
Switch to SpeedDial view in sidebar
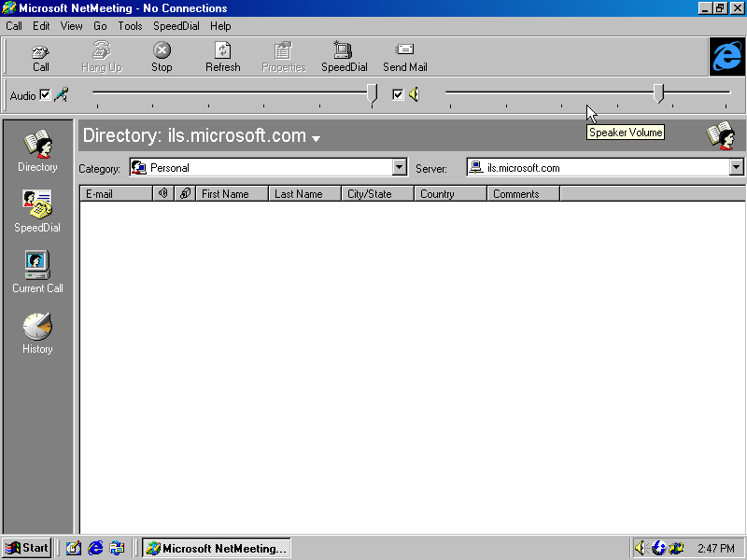click(37, 212)
